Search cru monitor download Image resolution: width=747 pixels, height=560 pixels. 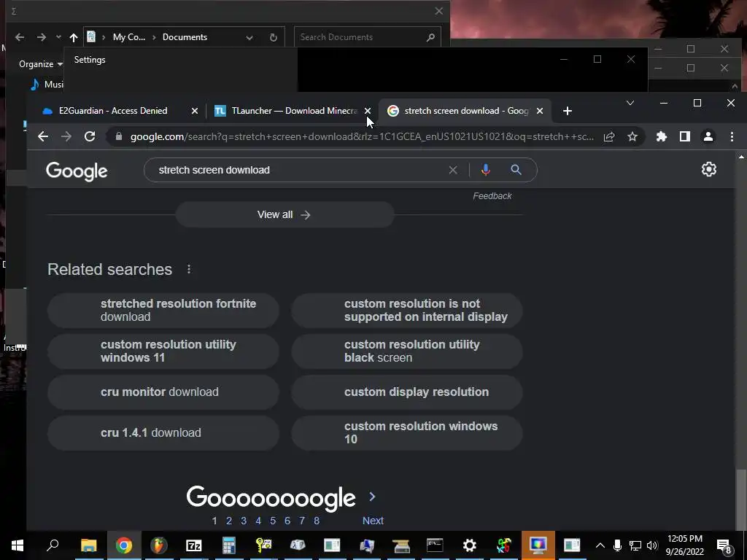163,392
